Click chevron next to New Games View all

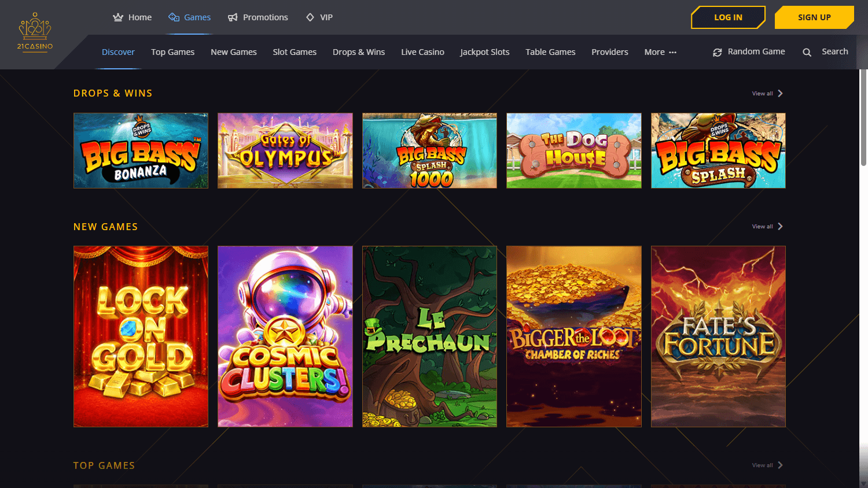780,226
